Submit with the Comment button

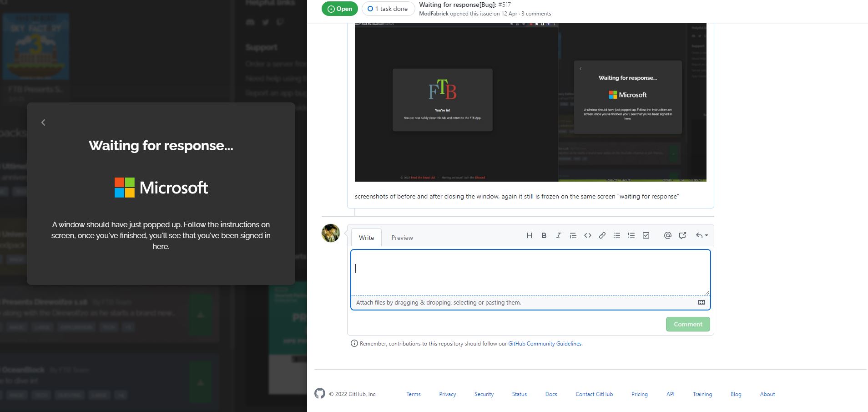point(688,324)
